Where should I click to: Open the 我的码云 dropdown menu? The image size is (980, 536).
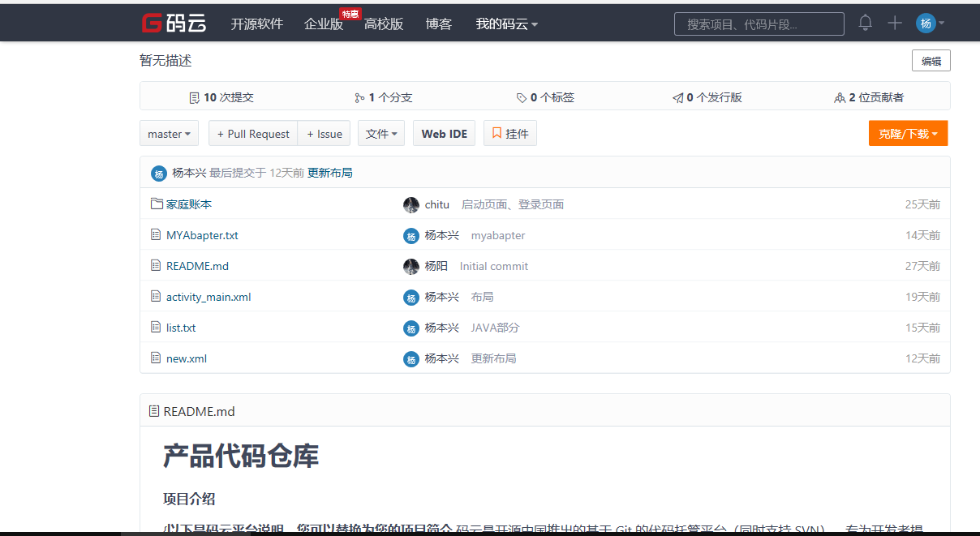507,24
